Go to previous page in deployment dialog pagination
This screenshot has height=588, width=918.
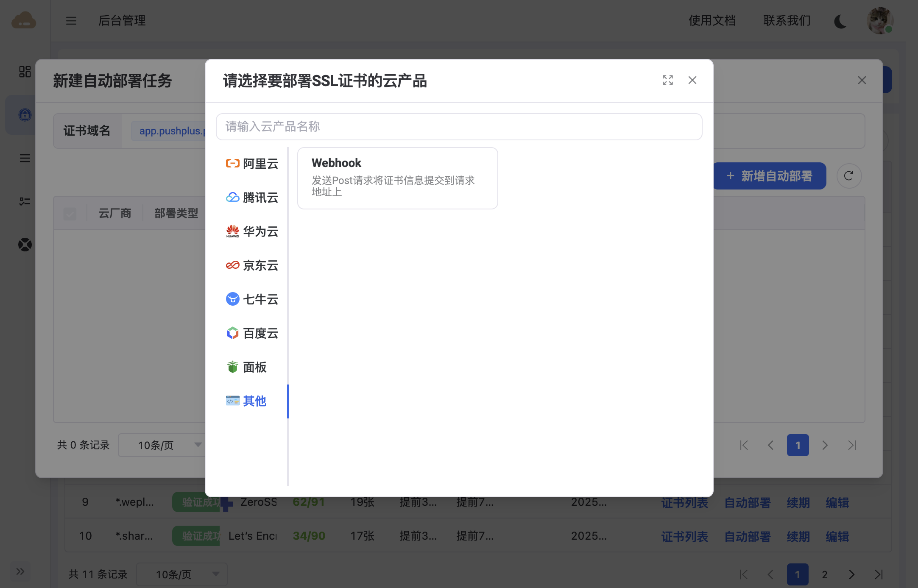(771, 445)
